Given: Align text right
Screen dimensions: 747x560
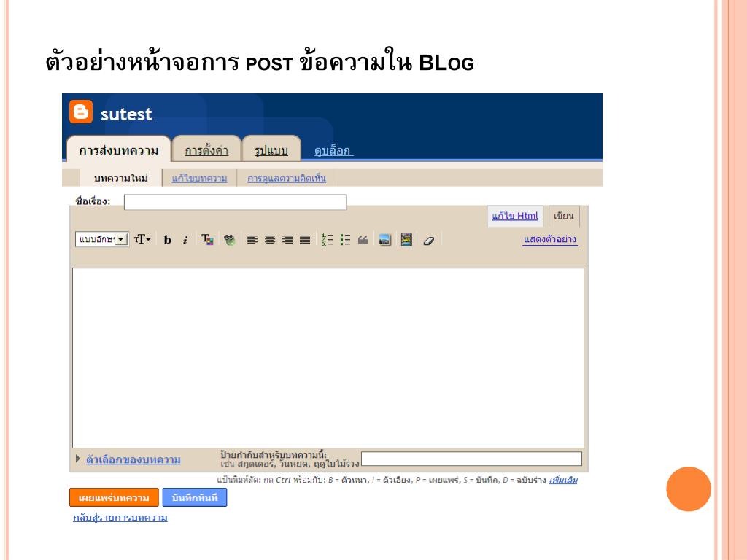Looking at the screenshot, I should (x=287, y=240).
